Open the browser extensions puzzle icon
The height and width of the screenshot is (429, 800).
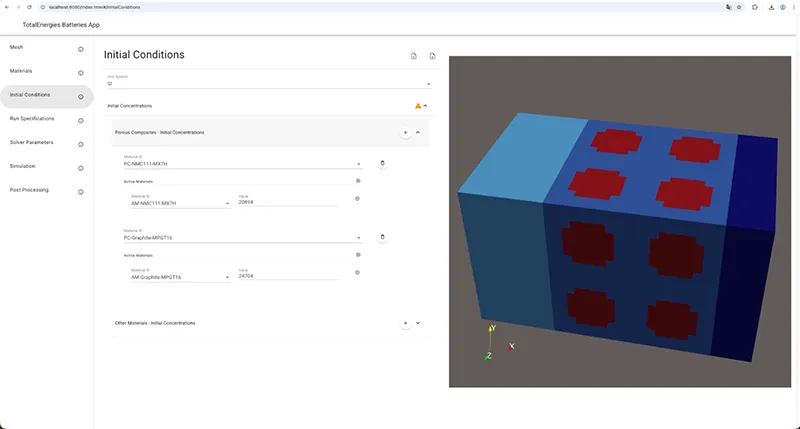(x=755, y=7)
